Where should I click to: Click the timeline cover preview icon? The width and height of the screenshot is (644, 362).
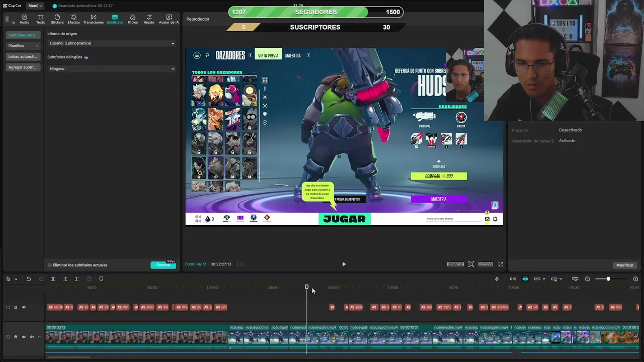point(575,279)
